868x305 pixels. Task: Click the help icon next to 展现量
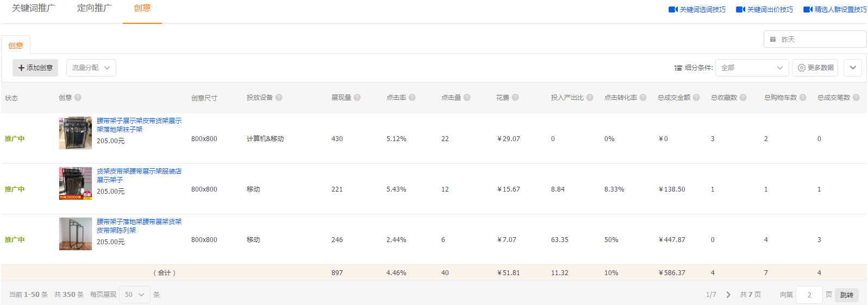tap(357, 98)
